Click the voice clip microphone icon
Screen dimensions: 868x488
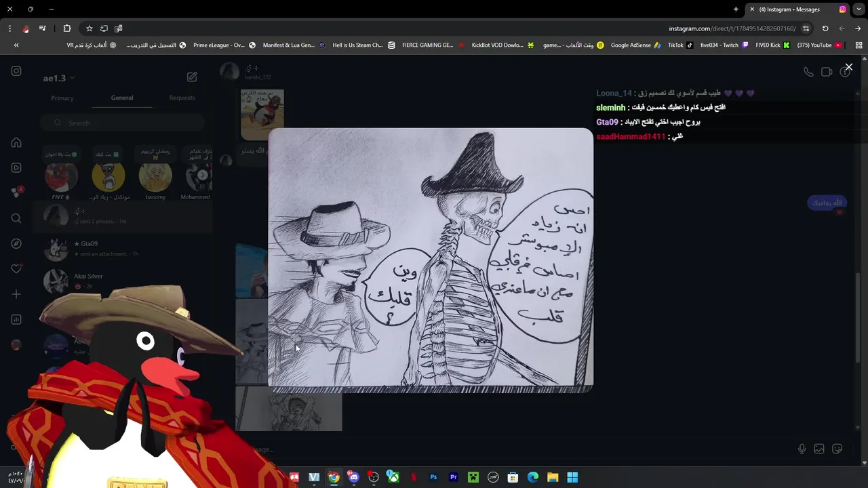(802, 449)
